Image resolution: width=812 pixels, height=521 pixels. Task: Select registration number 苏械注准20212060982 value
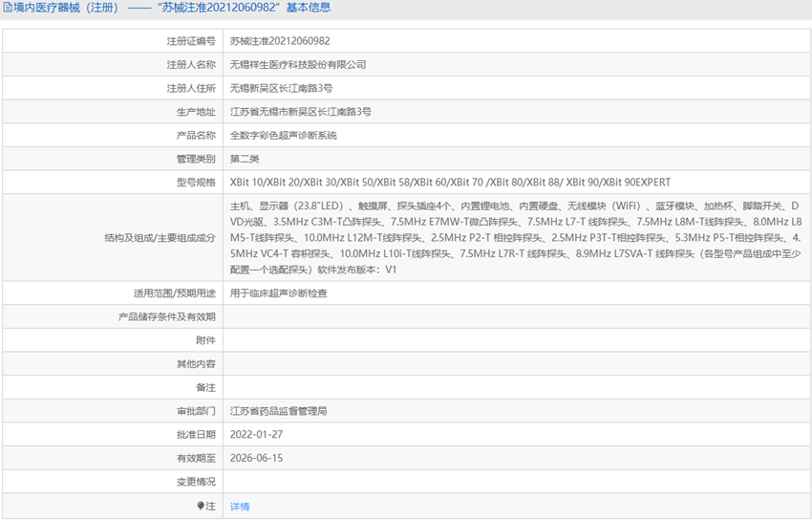(x=280, y=41)
